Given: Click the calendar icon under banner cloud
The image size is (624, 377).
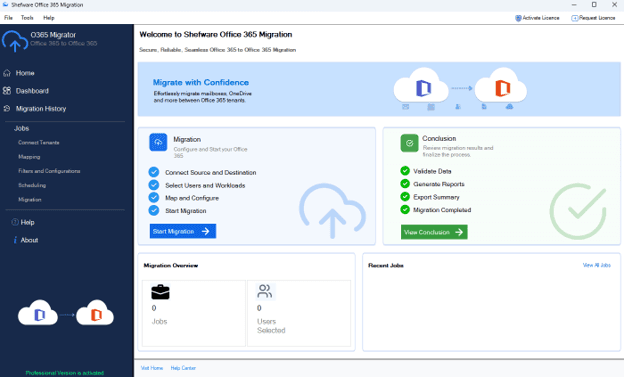Looking at the screenshot, I should pos(431,107).
